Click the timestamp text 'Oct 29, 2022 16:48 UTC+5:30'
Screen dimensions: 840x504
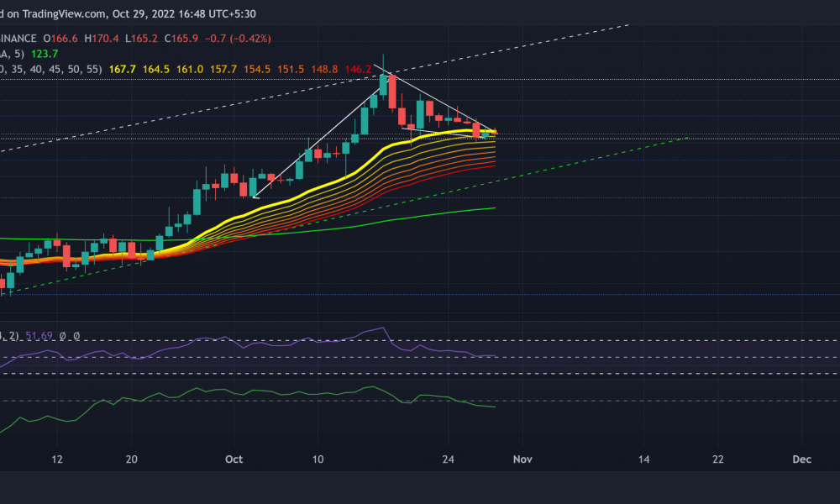coord(184,14)
